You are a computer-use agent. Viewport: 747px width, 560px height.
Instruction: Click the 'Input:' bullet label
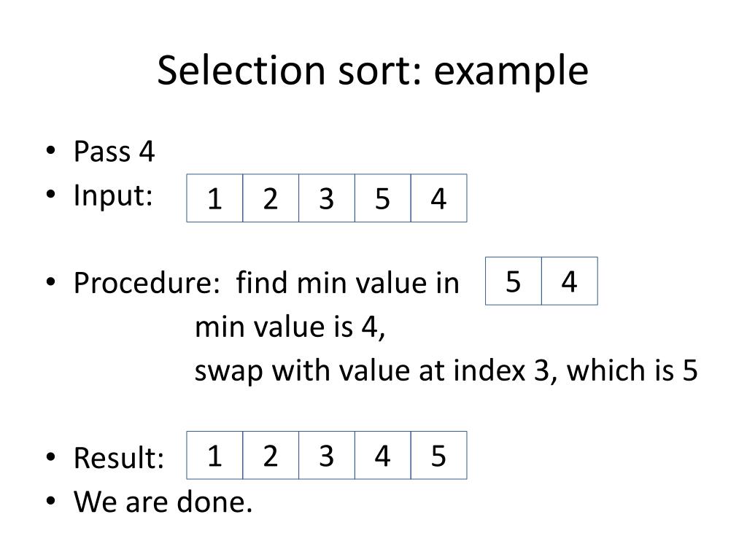(113, 195)
